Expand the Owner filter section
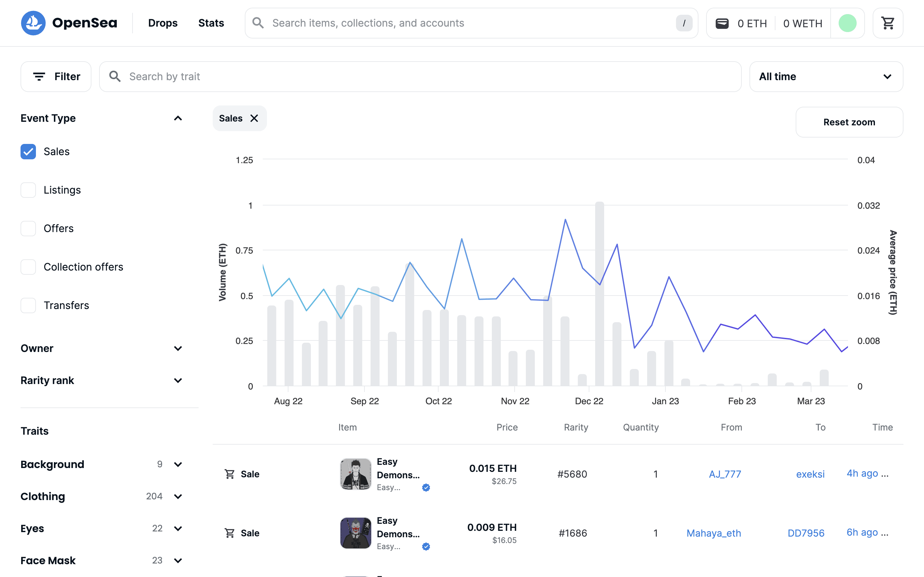The width and height of the screenshot is (924, 577). point(177,348)
